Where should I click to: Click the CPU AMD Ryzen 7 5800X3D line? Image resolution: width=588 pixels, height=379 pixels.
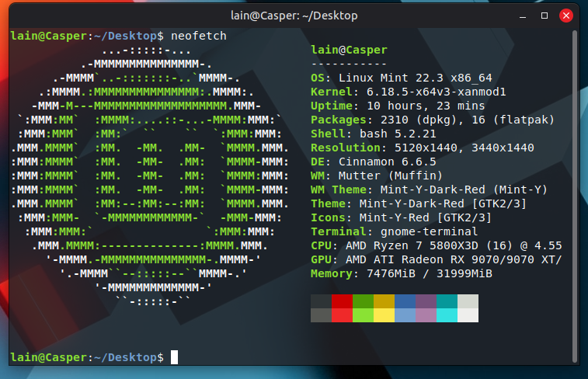pos(436,245)
